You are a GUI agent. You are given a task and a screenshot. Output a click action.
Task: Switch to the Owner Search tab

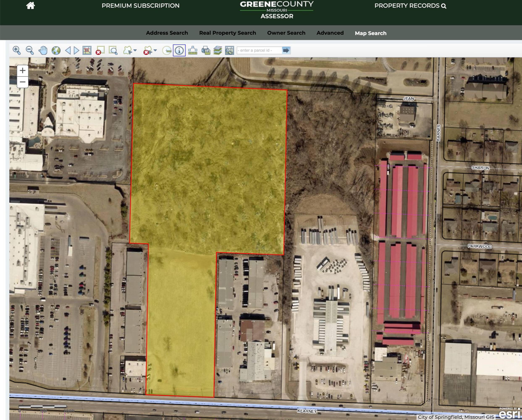pos(286,33)
